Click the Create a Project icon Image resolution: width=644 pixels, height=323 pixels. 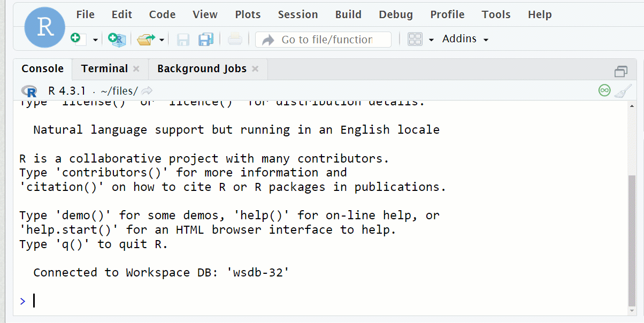(x=116, y=39)
